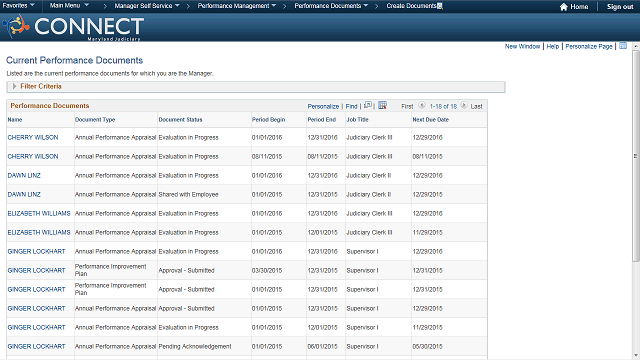The height and width of the screenshot is (360, 640).
Task: Click the vertical page scrollbar
Action: coord(636,155)
